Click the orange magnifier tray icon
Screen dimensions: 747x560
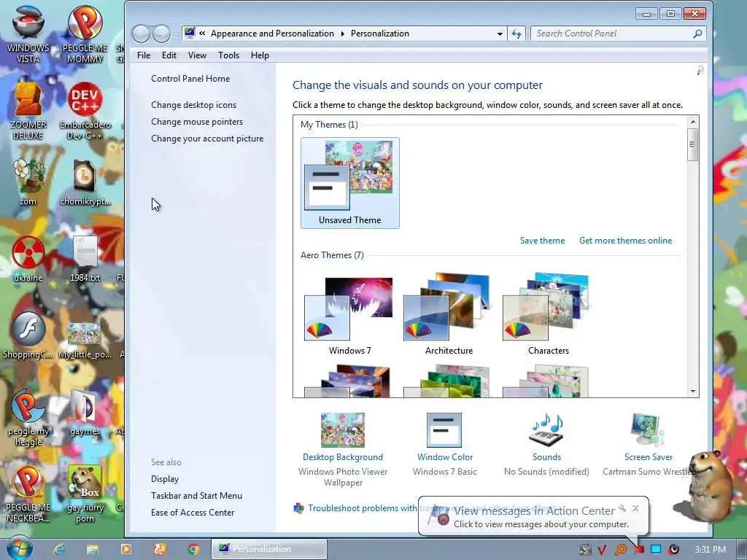[x=620, y=550]
